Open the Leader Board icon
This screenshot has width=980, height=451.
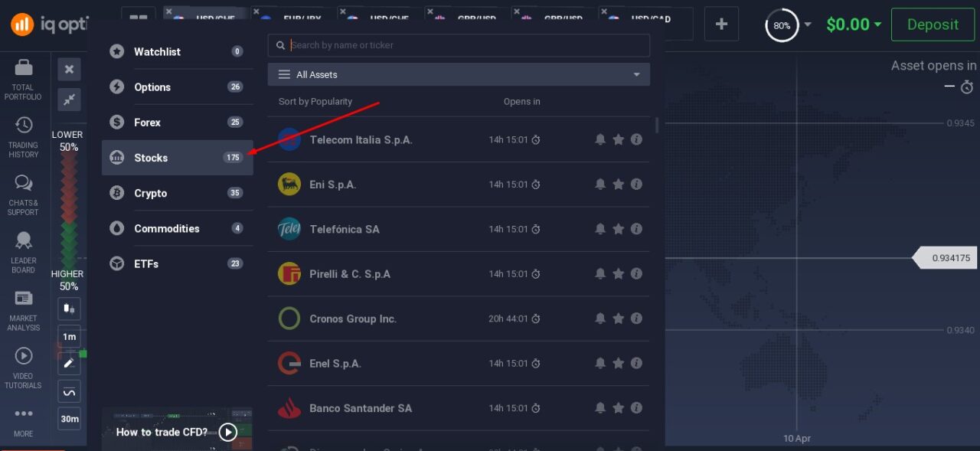(23, 252)
